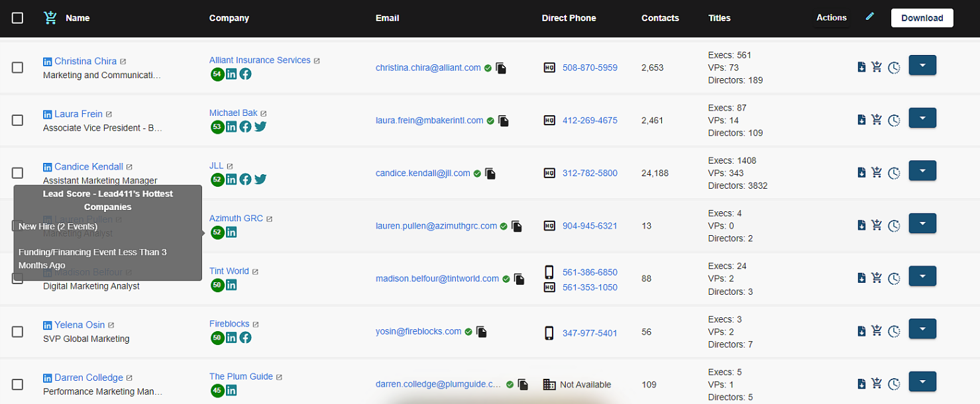Open Yelena Osin's contact name link
Viewport: 980px width, 404px height.
tap(80, 325)
